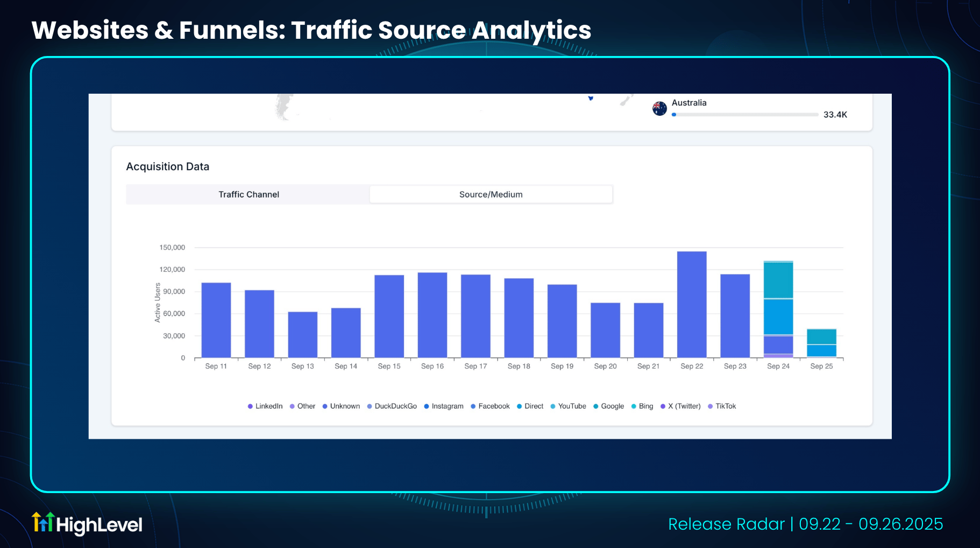Toggle DuckDuckGo legend entry

click(392, 406)
